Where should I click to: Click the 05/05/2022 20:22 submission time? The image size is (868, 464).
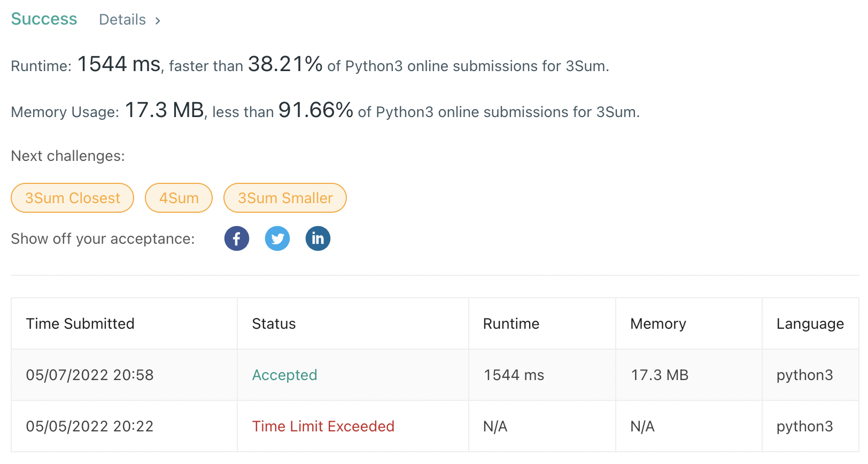pyautogui.click(x=90, y=426)
